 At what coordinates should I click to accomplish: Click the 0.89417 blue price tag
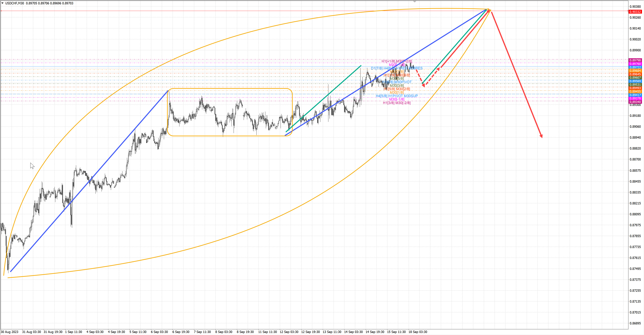pyautogui.click(x=635, y=95)
